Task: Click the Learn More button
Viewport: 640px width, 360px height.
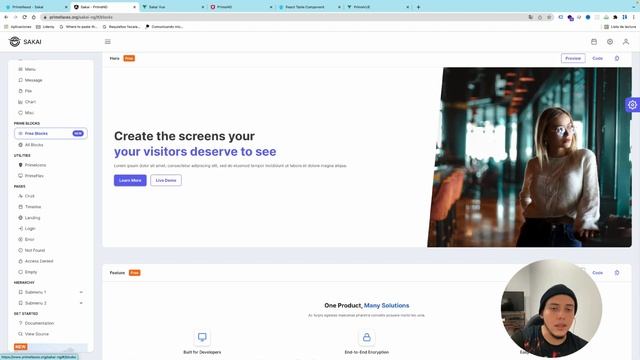Action: 130,180
